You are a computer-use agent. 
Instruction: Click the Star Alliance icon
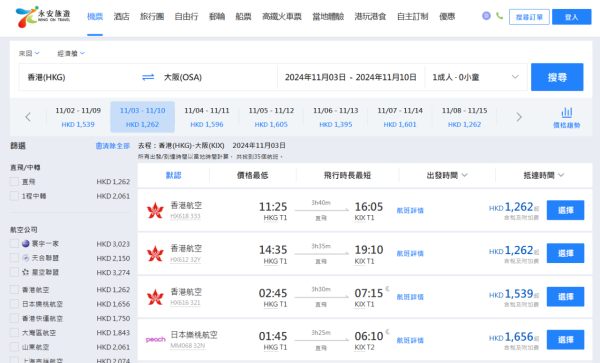point(26,272)
